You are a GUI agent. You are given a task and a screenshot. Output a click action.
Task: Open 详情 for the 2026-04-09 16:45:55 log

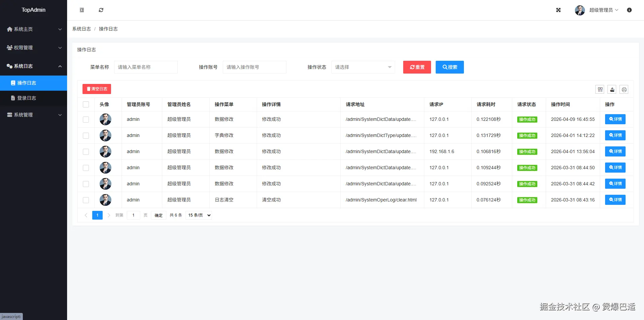(615, 119)
